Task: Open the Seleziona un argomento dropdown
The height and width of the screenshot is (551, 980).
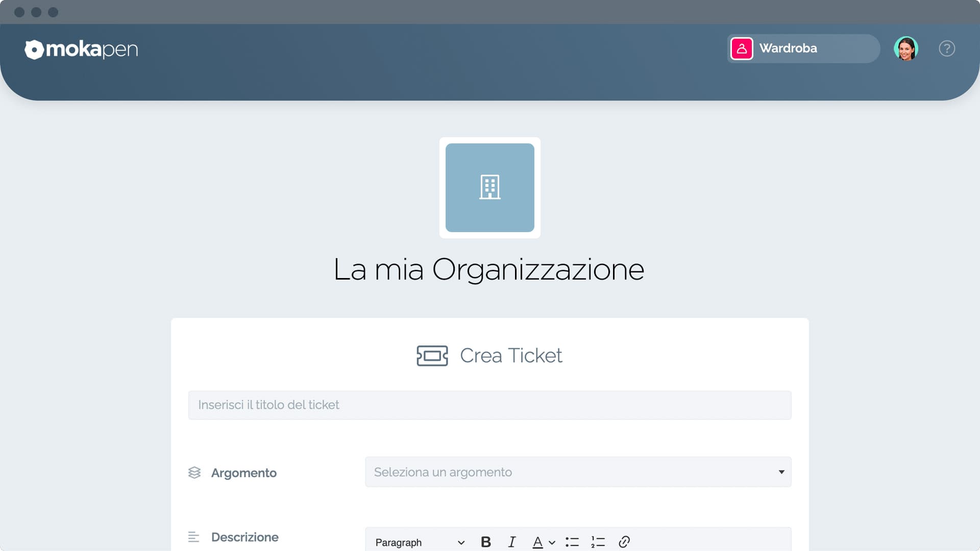Action: point(577,472)
